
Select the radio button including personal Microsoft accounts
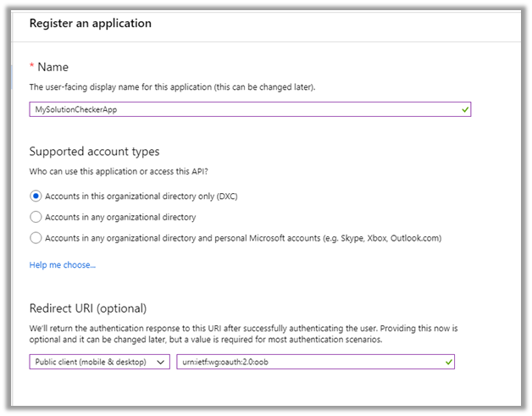point(36,238)
